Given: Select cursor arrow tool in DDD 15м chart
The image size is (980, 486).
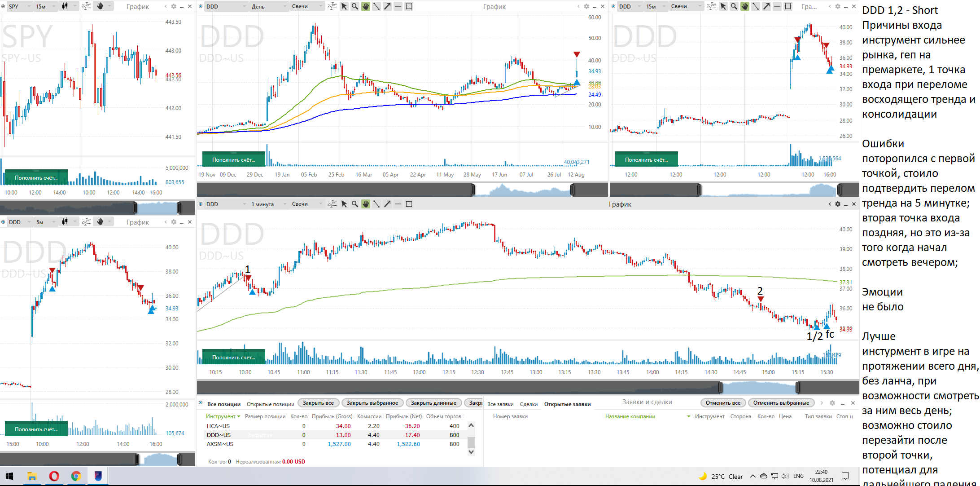Looking at the screenshot, I should pos(723,6).
